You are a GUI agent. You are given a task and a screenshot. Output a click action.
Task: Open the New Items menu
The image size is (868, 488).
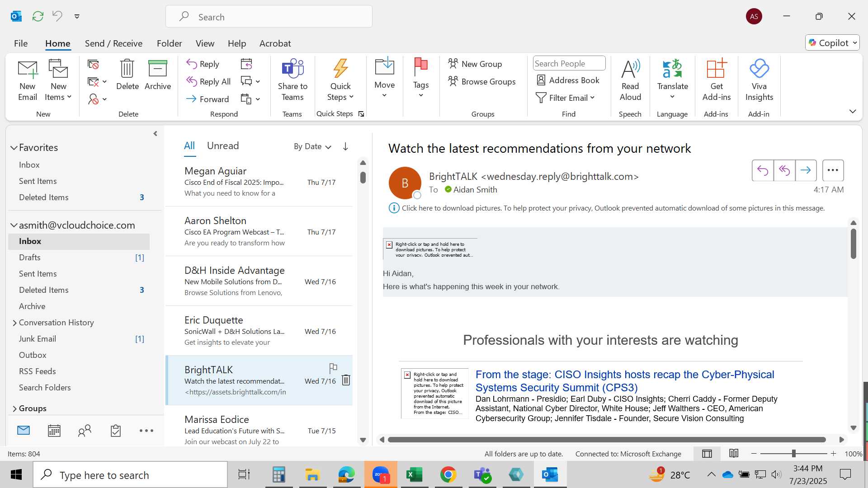pyautogui.click(x=58, y=80)
